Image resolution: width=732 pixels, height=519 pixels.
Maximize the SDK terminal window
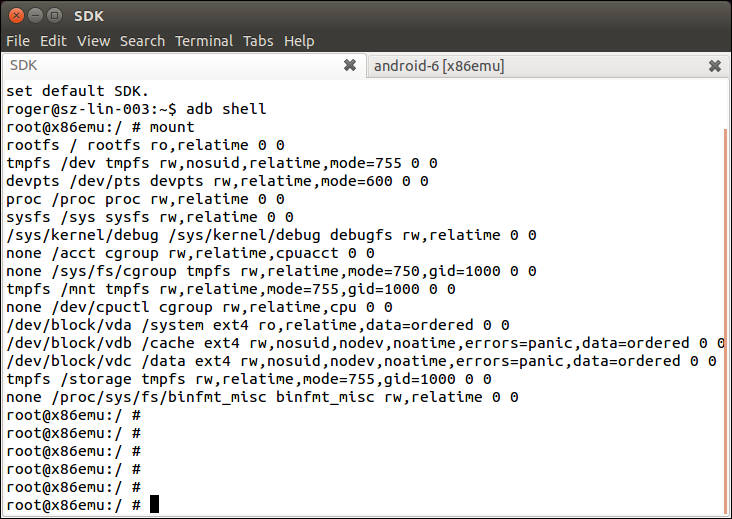click(55, 16)
